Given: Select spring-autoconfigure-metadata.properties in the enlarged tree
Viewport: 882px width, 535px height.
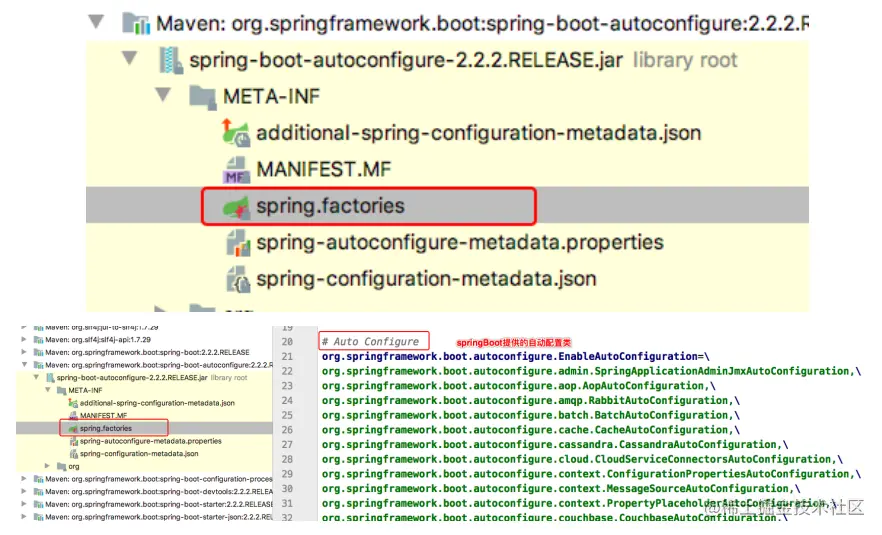Looking at the screenshot, I should coord(460,242).
